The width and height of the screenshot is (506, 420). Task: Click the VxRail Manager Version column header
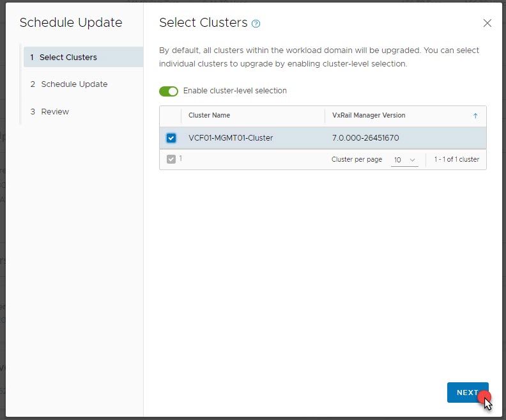coord(369,116)
